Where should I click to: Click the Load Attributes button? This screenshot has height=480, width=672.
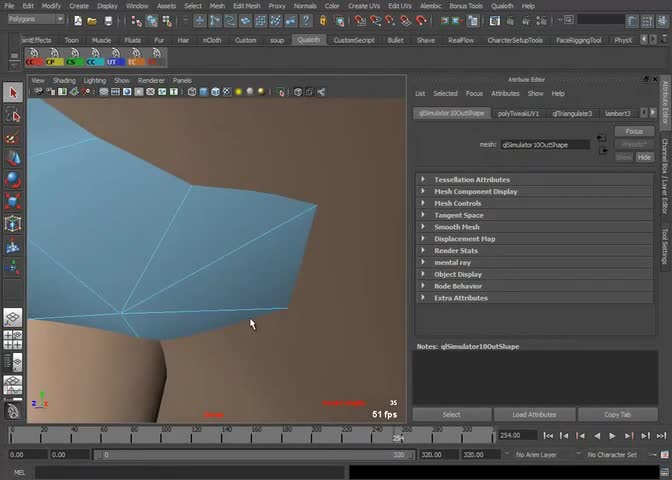pyautogui.click(x=534, y=414)
